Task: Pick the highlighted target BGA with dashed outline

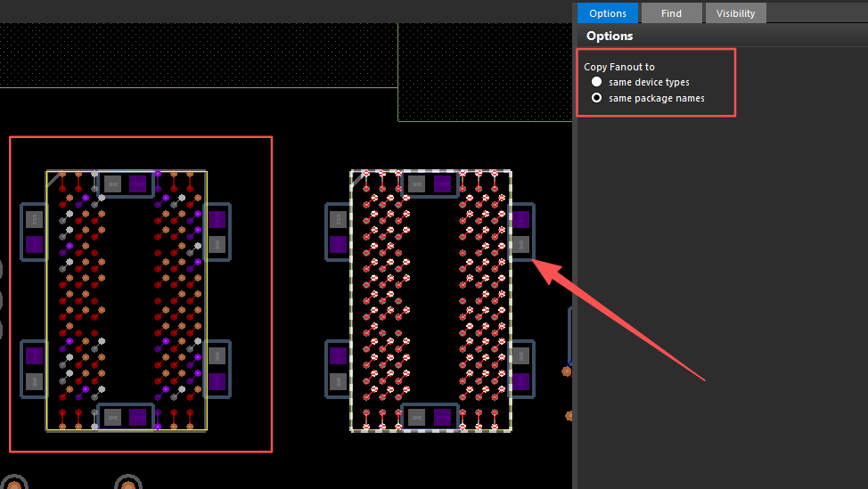Action: [x=431, y=301]
